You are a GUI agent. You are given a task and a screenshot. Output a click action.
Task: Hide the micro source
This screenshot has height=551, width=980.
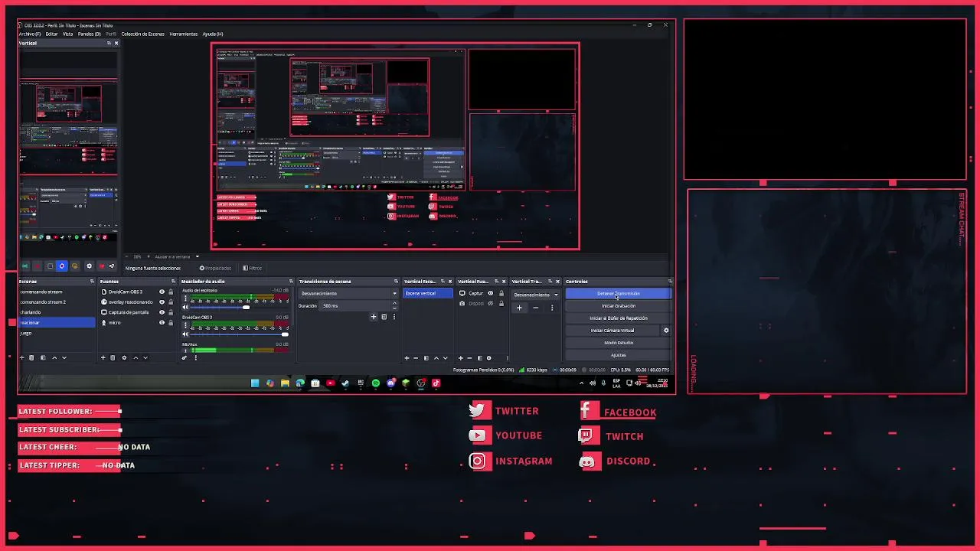click(x=162, y=323)
